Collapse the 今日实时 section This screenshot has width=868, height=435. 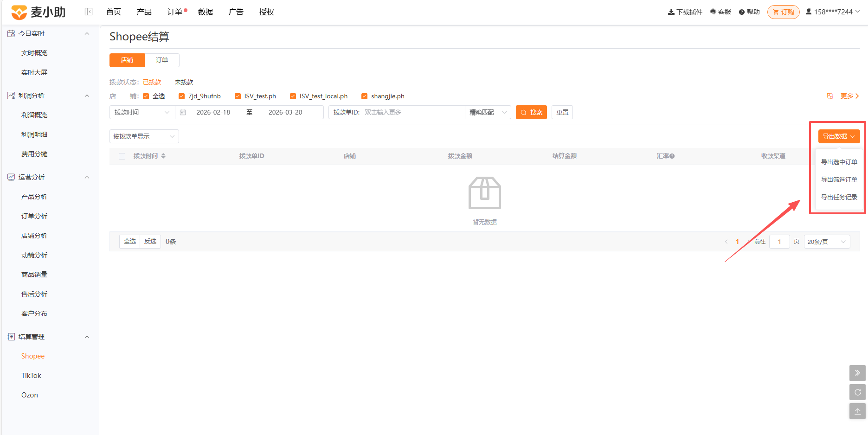tap(87, 33)
